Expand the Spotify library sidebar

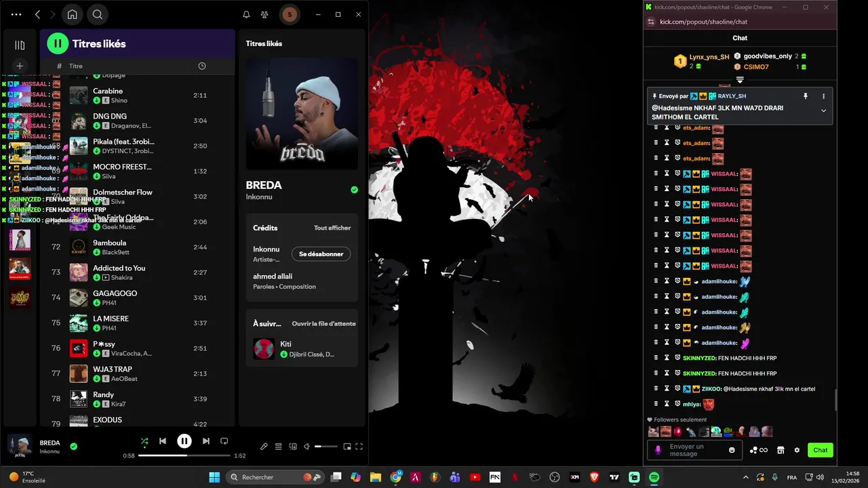point(20,45)
